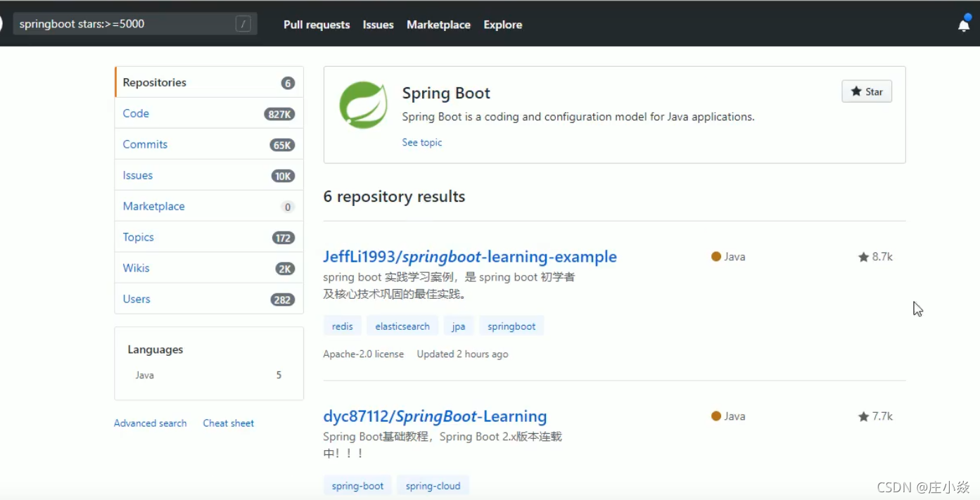Click the Spring Boot leaf logo
This screenshot has height=500, width=980.
coord(363,105)
